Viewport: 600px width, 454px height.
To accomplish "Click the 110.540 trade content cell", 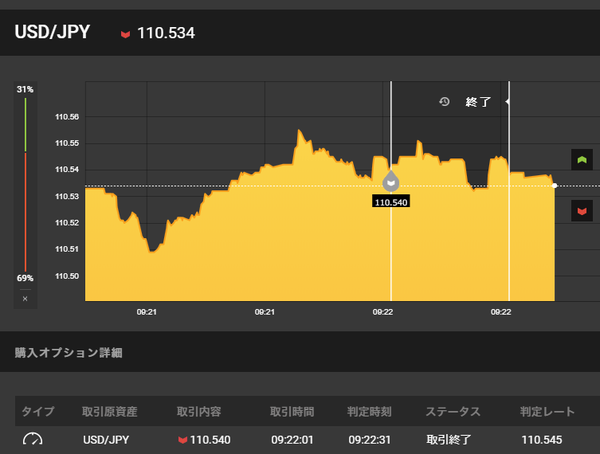I will point(204,439).
